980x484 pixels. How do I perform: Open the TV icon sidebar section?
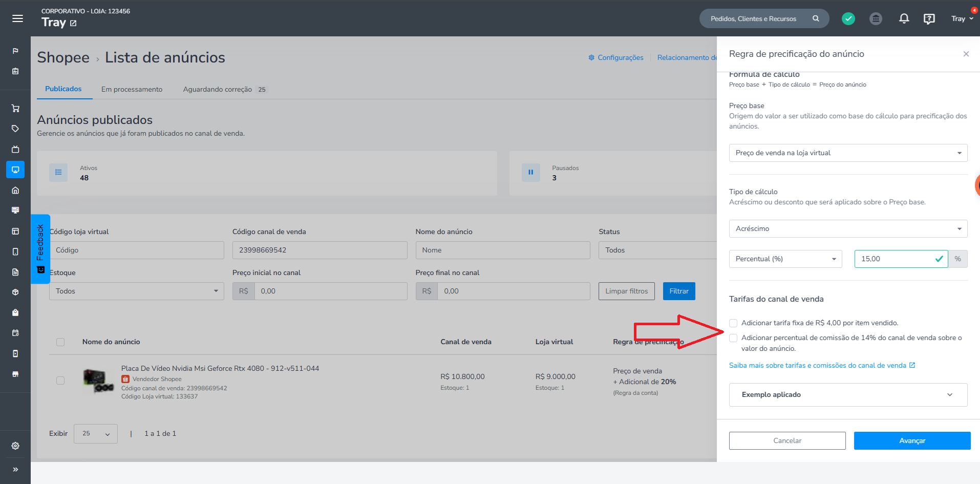[x=15, y=149]
